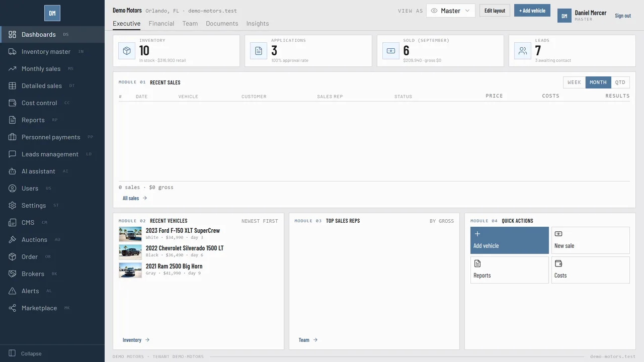The width and height of the screenshot is (644, 362).
Task: Click the SALES REP column header
Action: click(x=330, y=97)
